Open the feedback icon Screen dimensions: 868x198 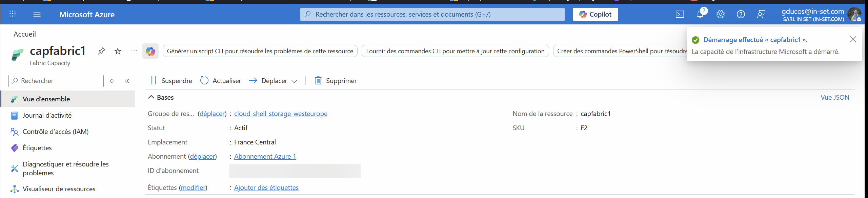coord(761,14)
